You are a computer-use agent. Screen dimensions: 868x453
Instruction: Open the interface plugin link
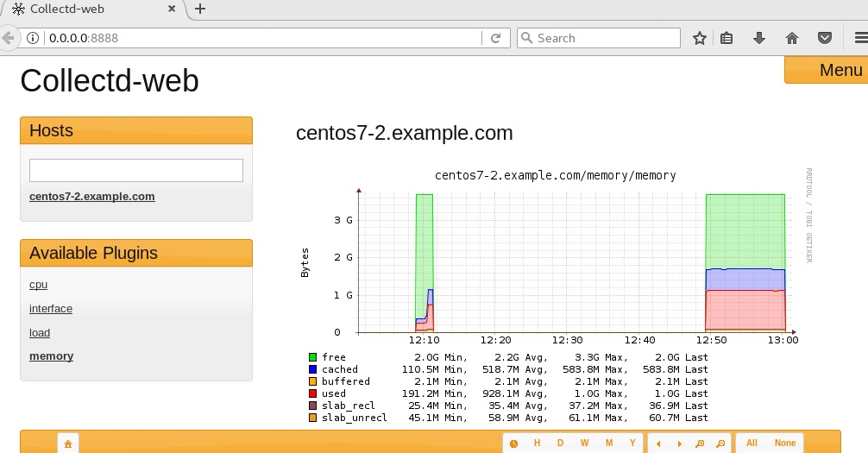(51, 308)
